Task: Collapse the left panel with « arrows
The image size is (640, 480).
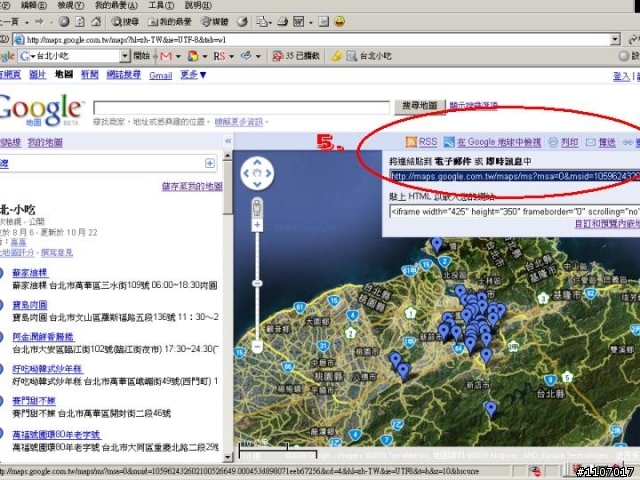Action: click(228, 141)
